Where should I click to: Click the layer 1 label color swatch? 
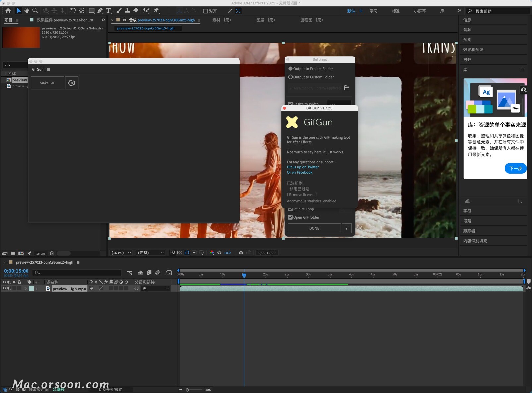(31, 289)
